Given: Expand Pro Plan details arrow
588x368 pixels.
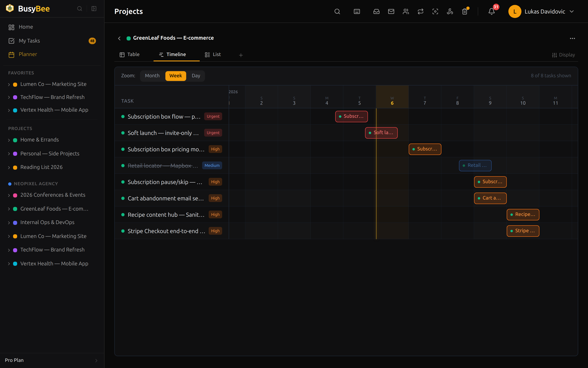Looking at the screenshot, I should [96, 360].
